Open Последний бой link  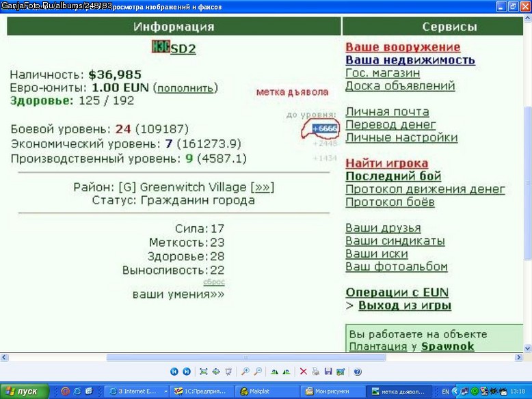pyautogui.click(x=393, y=176)
